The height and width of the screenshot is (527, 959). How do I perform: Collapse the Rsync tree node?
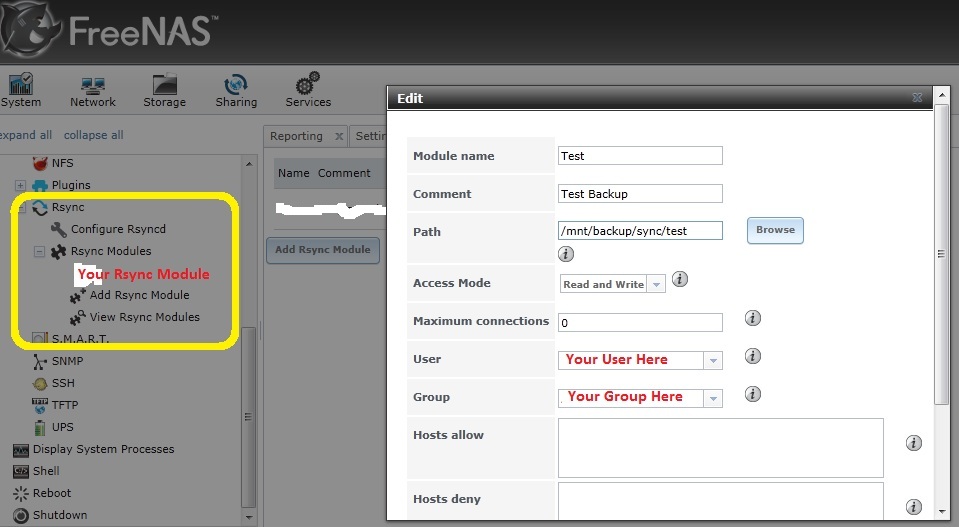coord(21,207)
